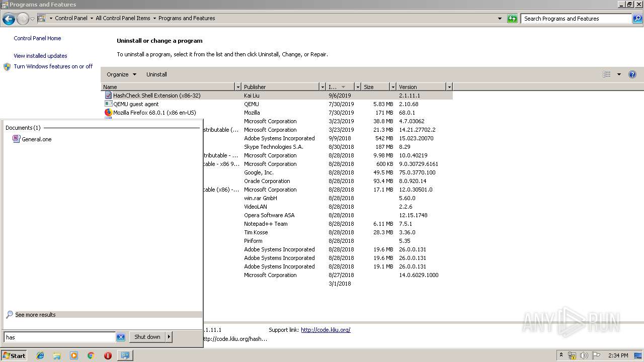Click the Forward navigation arrow
Image resolution: width=644 pixels, height=362 pixels.
coord(23,19)
